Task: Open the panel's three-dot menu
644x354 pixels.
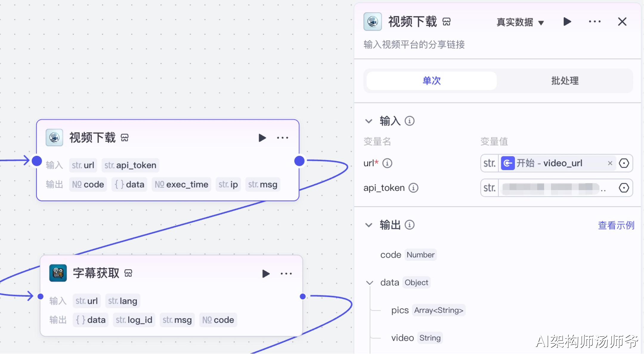Action: coord(595,22)
